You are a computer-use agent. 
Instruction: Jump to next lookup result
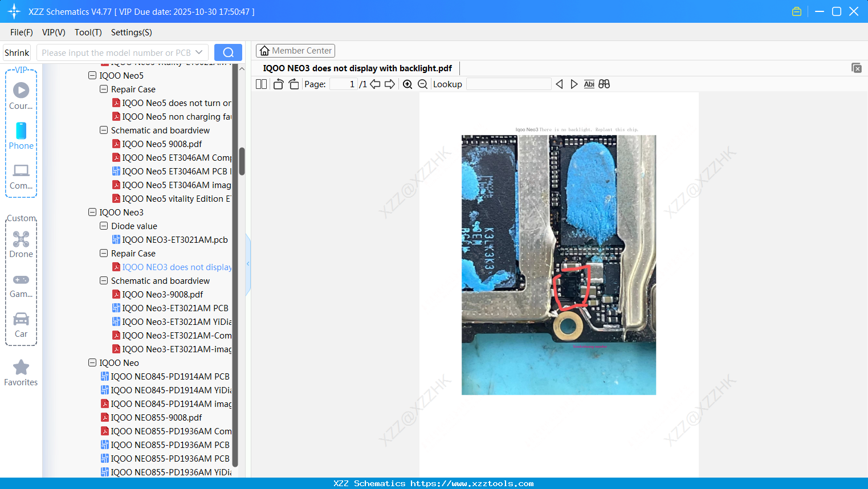point(574,84)
